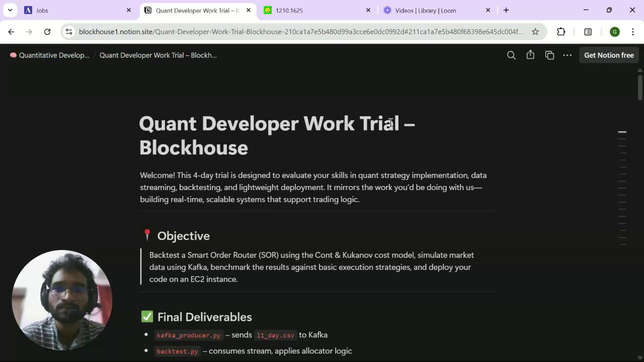
Task: Minimize the browser window
Action: [586, 10]
